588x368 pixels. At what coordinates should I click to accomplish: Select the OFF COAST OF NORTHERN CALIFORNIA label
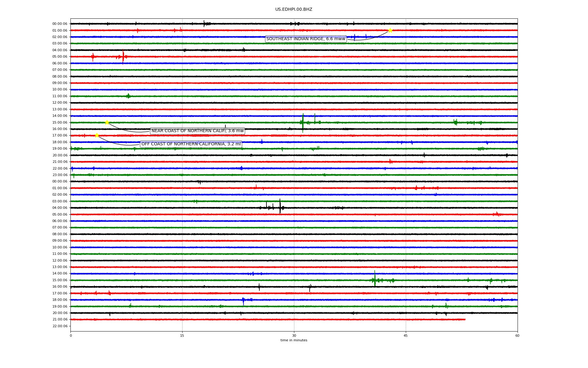click(x=191, y=144)
